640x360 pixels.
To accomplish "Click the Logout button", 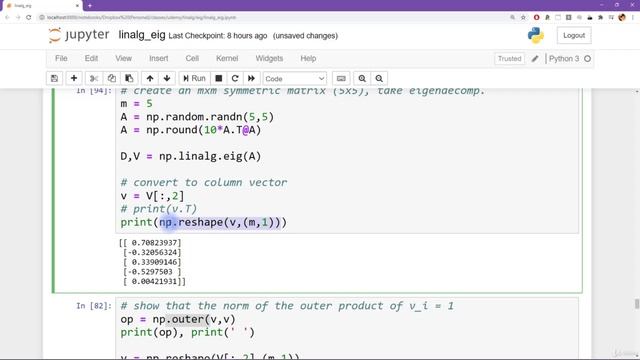I will [x=574, y=36].
